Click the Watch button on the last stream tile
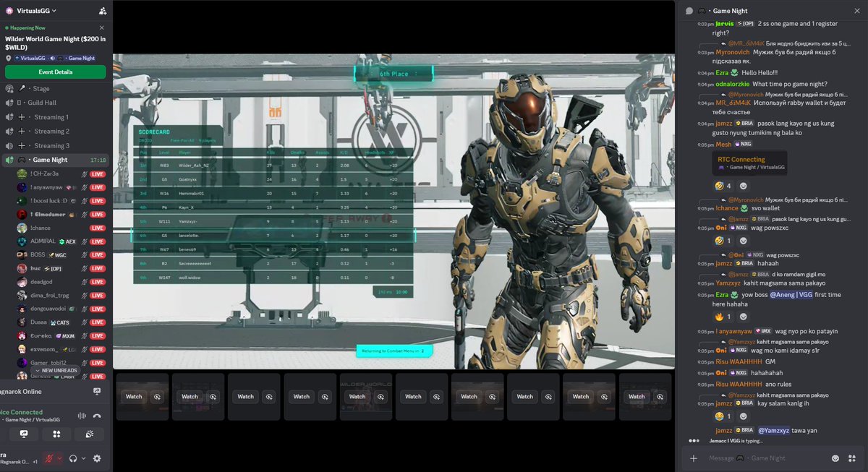Image resolution: width=868 pixels, height=472 pixels. point(637,396)
